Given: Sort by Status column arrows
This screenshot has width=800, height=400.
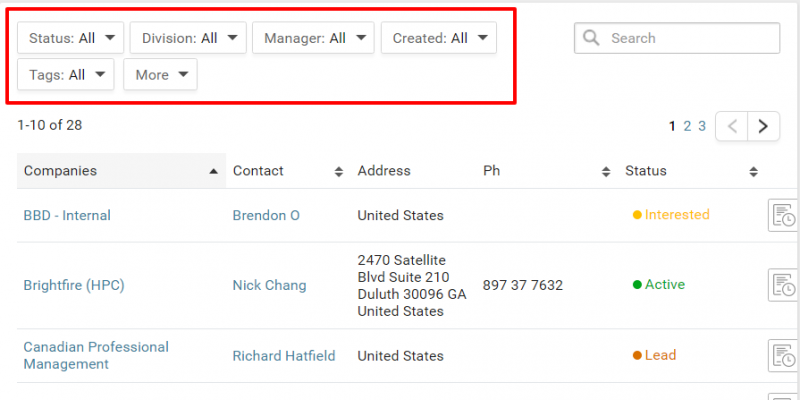Looking at the screenshot, I should 753,171.
